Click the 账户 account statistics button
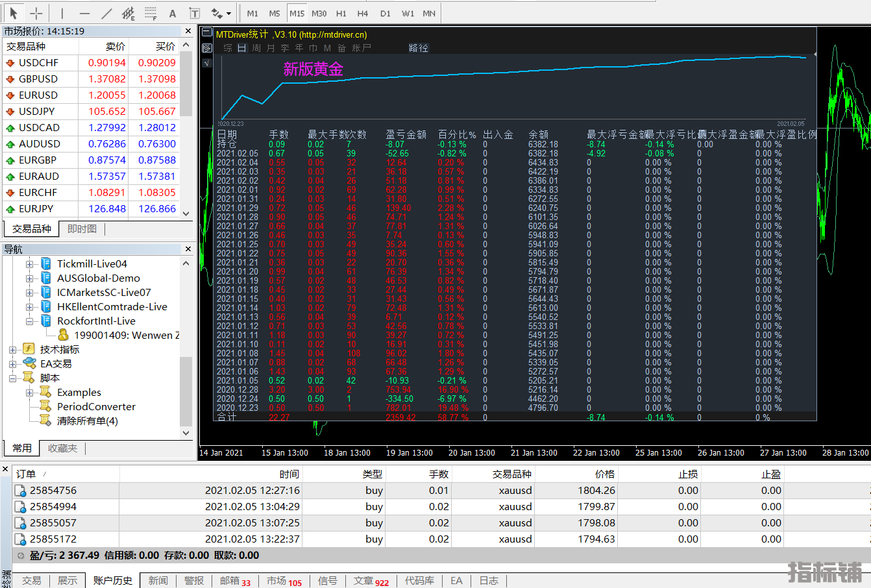Image resolution: width=871 pixels, height=588 pixels. tap(362, 48)
